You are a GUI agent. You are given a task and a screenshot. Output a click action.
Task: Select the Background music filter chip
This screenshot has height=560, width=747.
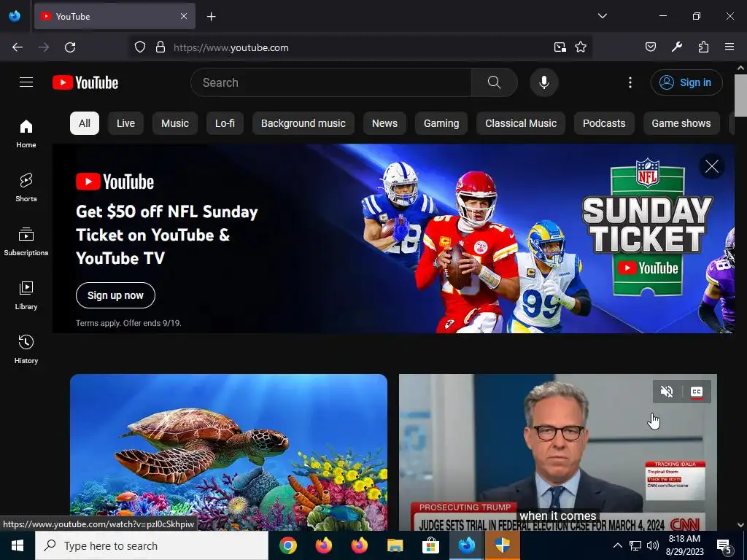coord(303,123)
